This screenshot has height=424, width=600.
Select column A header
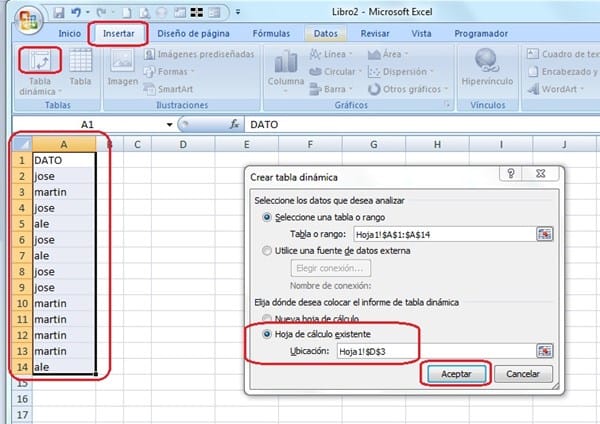(x=64, y=144)
